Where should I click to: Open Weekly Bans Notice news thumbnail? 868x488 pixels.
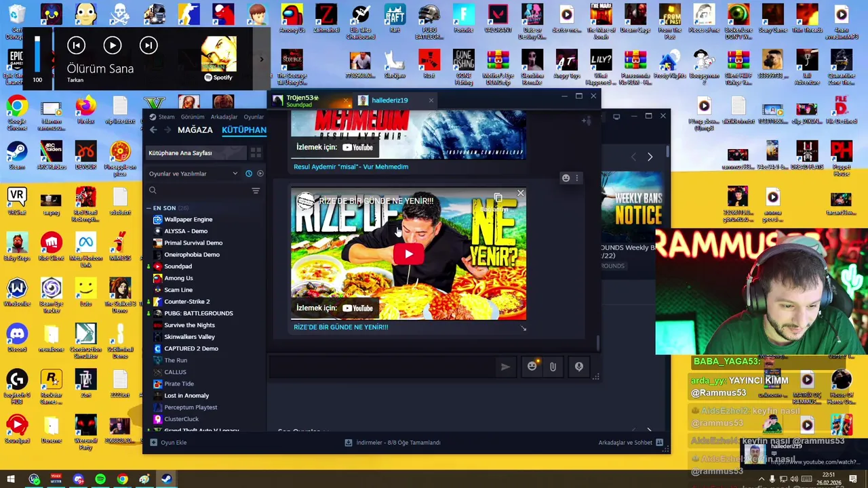click(631, 206)
